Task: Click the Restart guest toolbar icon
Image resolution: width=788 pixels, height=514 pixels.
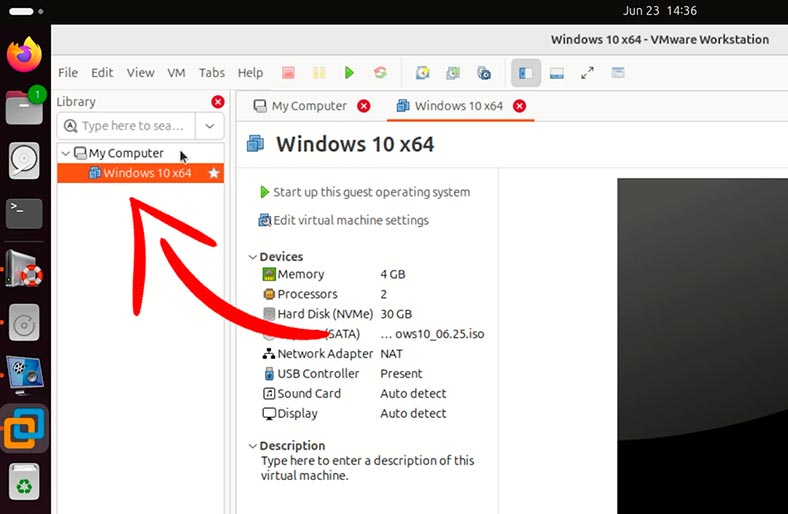Action: [x=380, y=73]
